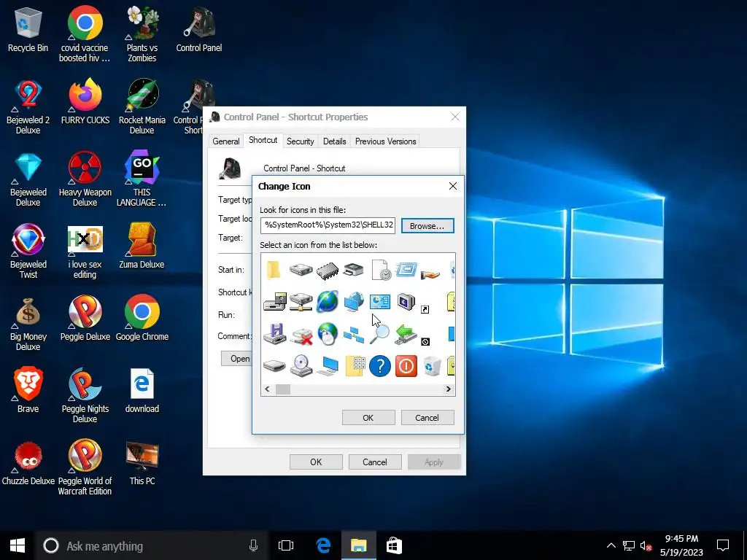Choose the magnifying glass search icon
The width and height of the screenshot is (747, 560).
[379, 333]
